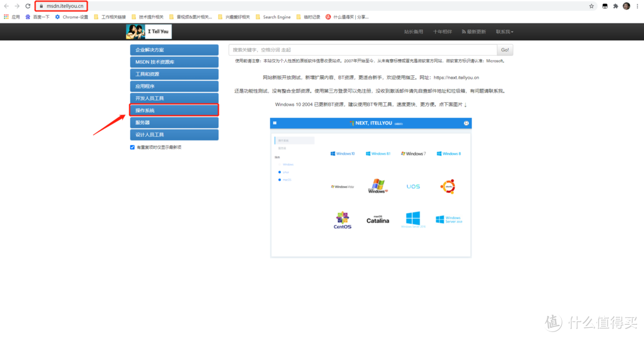Click the Windows Vista logo in preview
The image size is (644, 338).
pos(342,187)
